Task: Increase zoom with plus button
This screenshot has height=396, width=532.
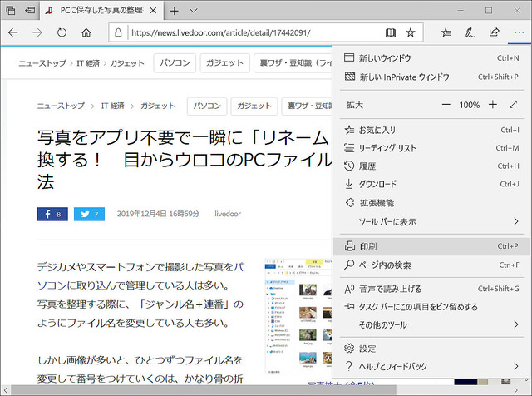Action: tap(493, 105)
